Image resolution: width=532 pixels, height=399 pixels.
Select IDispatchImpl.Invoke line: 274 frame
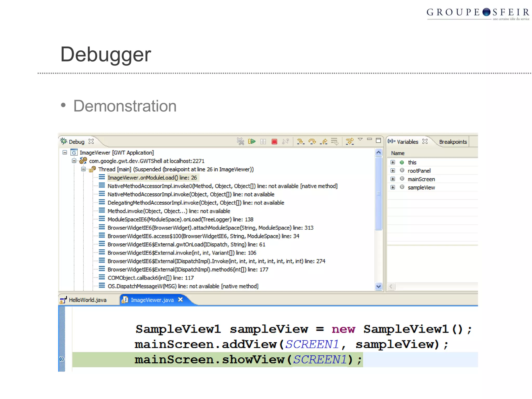click(x=216, y=261)
